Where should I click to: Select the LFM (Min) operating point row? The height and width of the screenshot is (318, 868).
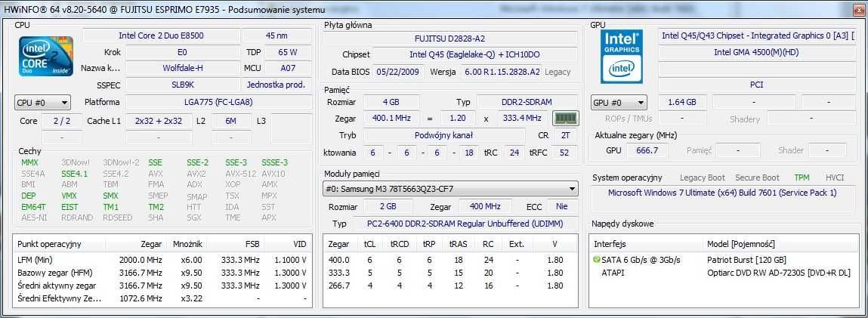[x=162, y=260]
